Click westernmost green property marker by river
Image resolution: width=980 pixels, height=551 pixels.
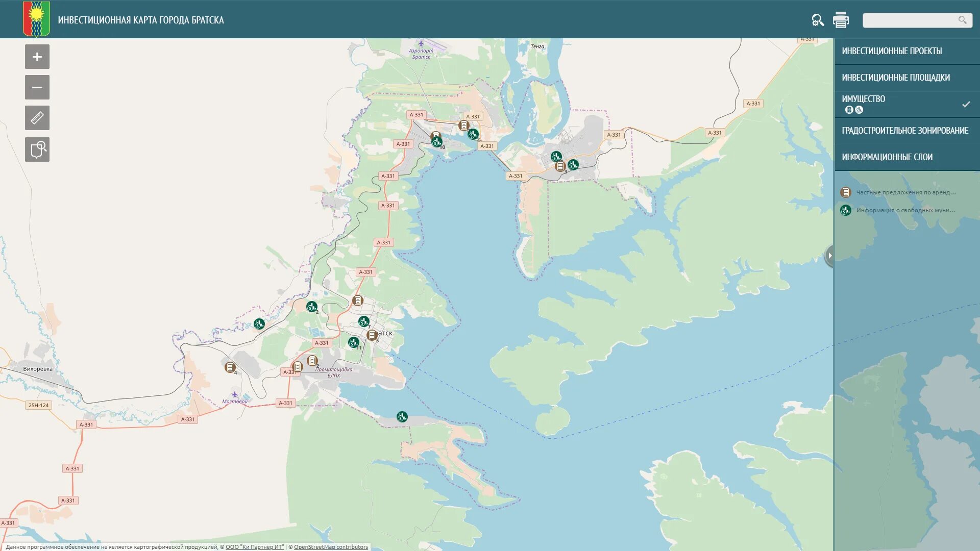(x=259, y=324)
